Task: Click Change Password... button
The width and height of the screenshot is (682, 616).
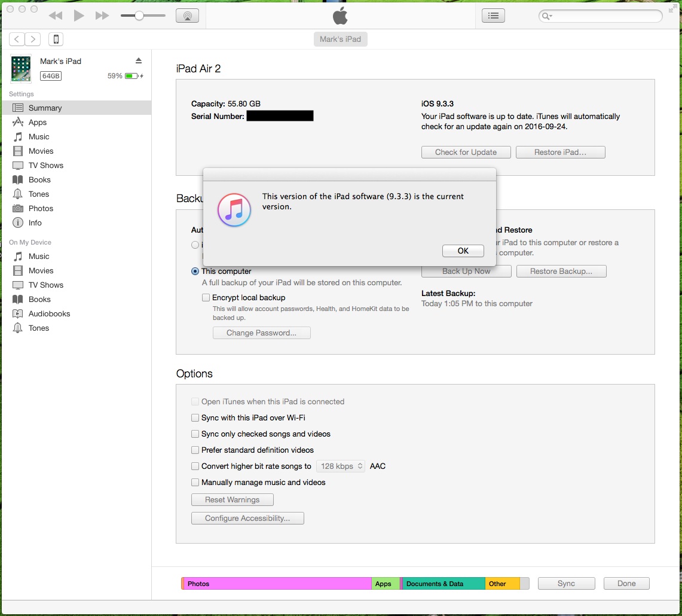Action: pyautogui.click(x=261, y=333)
